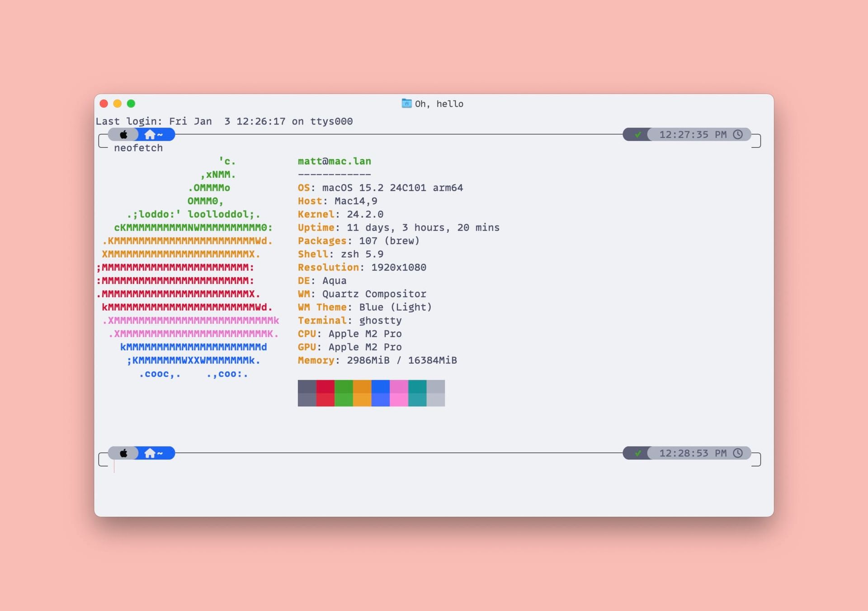This screenshot has height=611, width=868.
Task: Click the Apple logo in the top prompt
Action: coord(123,134)
